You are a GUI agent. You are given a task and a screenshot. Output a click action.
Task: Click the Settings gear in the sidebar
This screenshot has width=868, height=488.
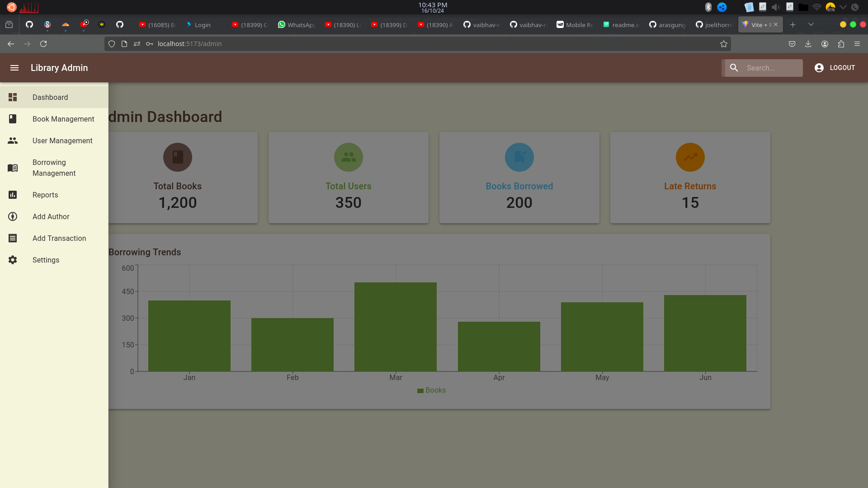click(12, 260)
